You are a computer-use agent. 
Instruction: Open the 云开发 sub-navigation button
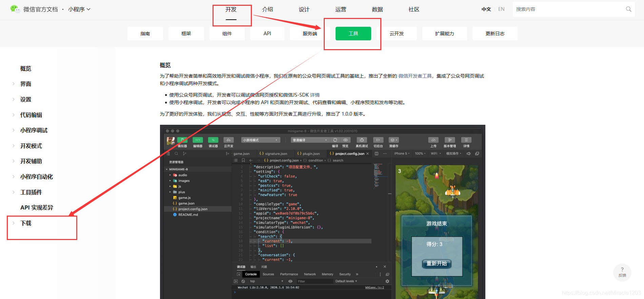click(397, 34)
